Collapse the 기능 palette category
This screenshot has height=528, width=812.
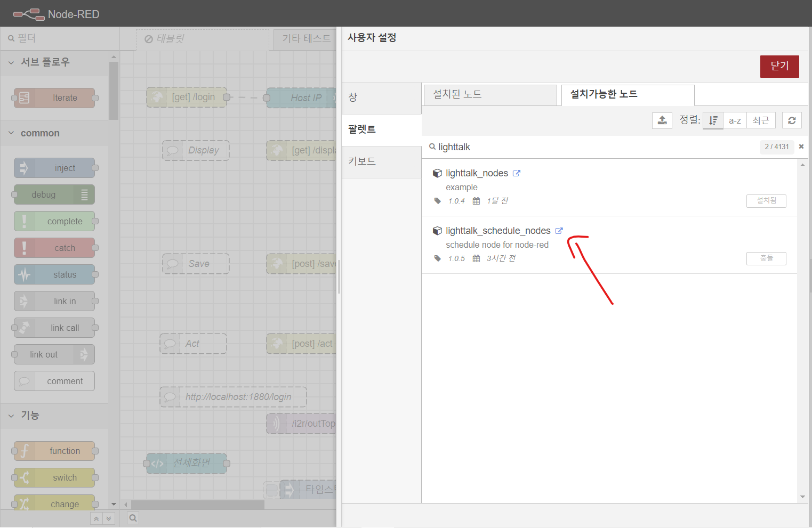click(x=54, y=416)
